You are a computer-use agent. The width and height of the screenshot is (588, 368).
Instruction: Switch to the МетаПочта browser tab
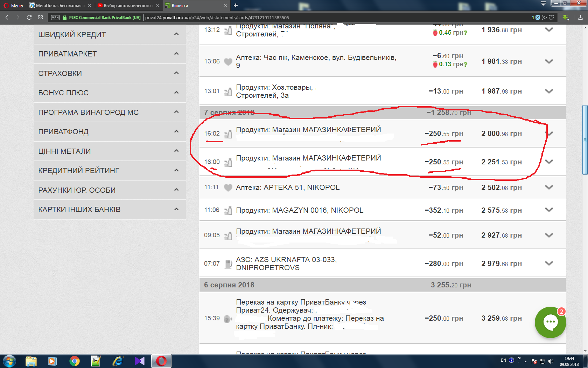(58, 5)
